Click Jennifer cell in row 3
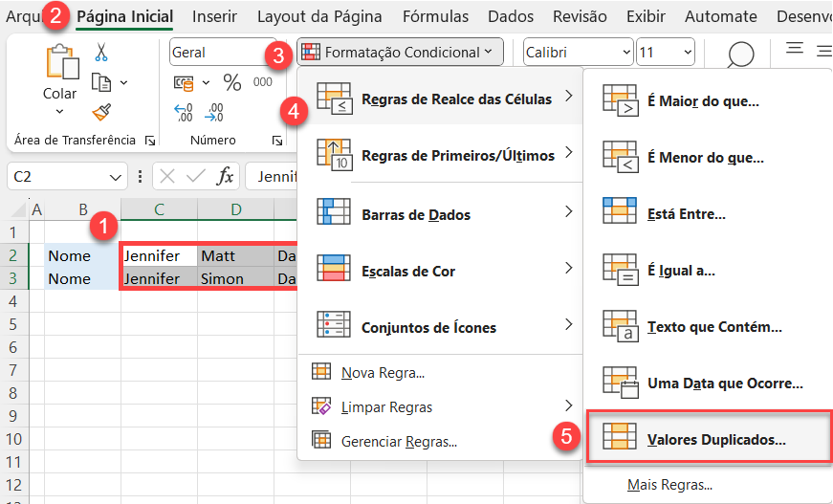The width and height of the screenshot is (833, 504). point(159,279)
